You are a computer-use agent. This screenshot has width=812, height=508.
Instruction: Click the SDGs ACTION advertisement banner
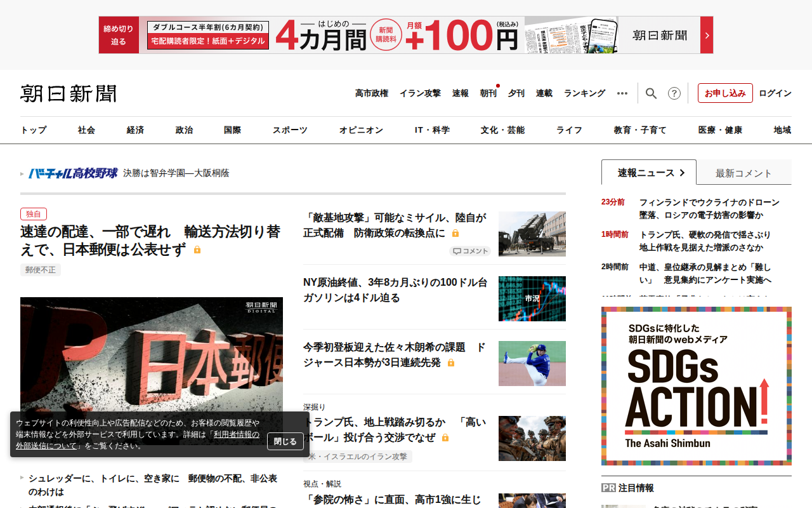696,386
